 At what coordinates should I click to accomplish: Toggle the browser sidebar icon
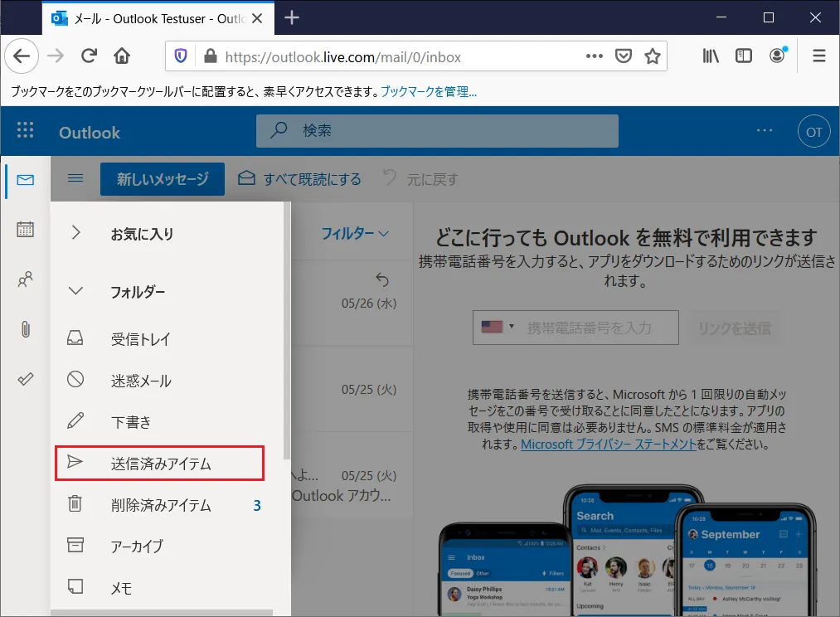pyautogui.click(x=744, y=56)
